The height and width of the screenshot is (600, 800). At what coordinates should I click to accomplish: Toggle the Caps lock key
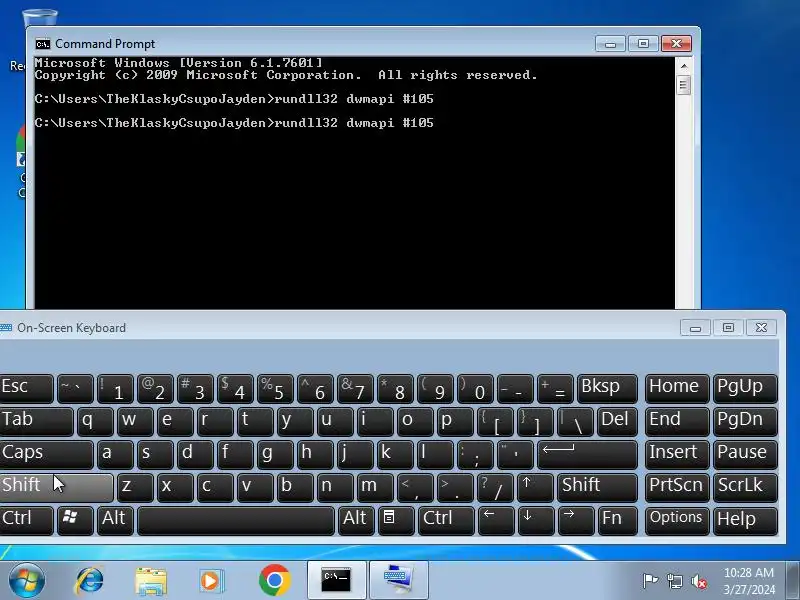tap(46, 454)
